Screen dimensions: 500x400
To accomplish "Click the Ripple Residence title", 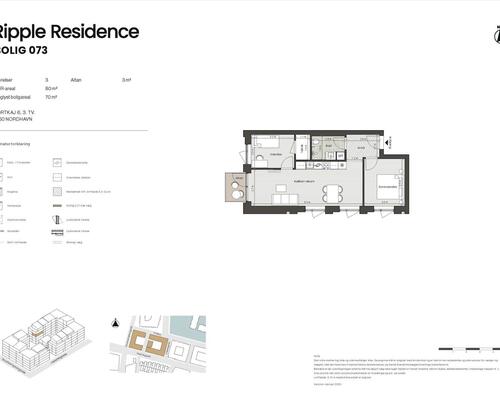I will click(68, 32).
